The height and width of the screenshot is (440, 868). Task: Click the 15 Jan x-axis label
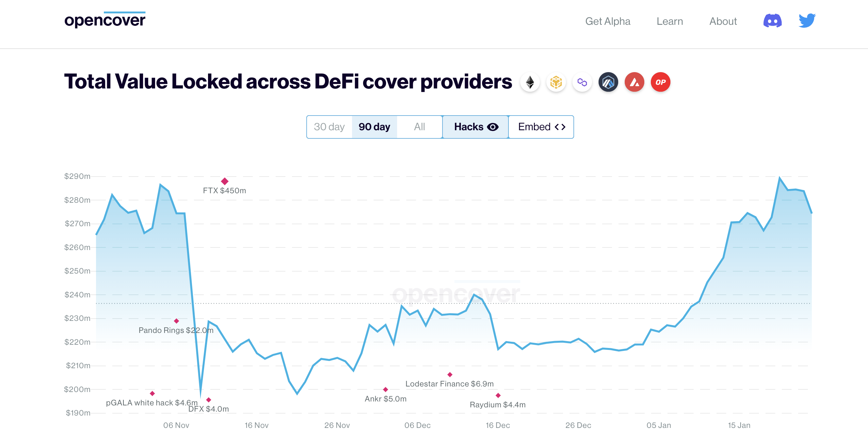click(739, 426)
